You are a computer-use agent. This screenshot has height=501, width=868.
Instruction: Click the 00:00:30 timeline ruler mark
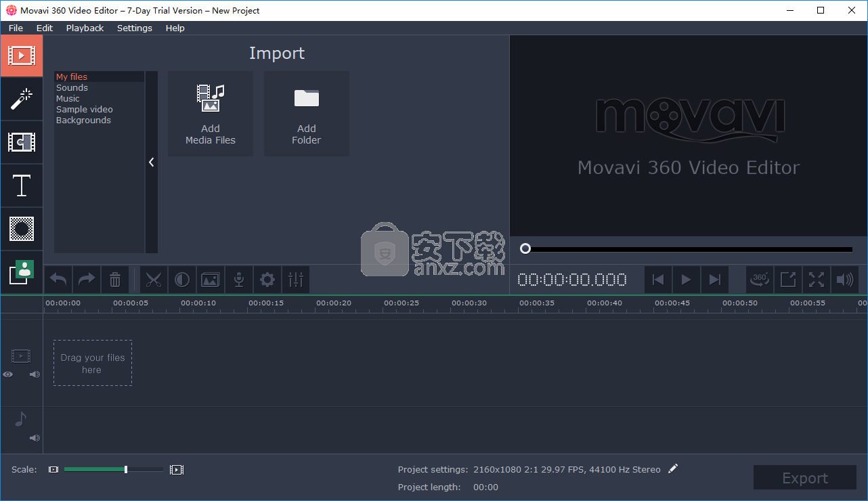[x=469, y=303]
